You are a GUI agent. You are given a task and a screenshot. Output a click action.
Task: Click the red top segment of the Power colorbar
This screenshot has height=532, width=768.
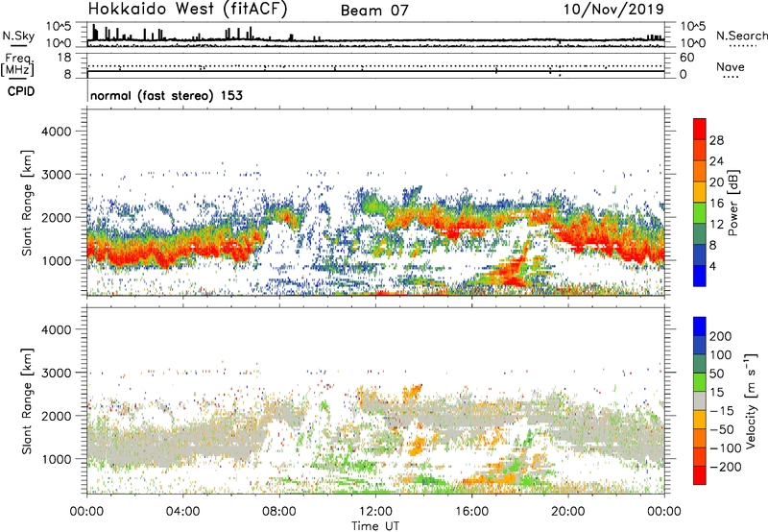[700, 129]
